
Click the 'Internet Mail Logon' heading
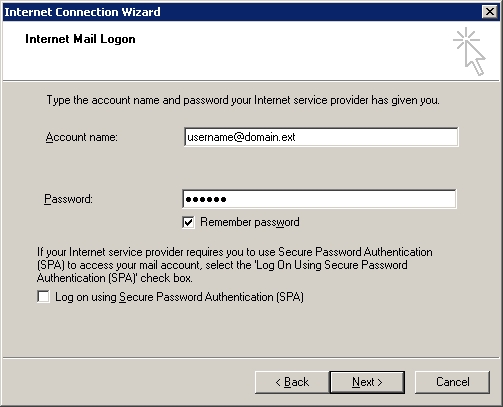80,39
